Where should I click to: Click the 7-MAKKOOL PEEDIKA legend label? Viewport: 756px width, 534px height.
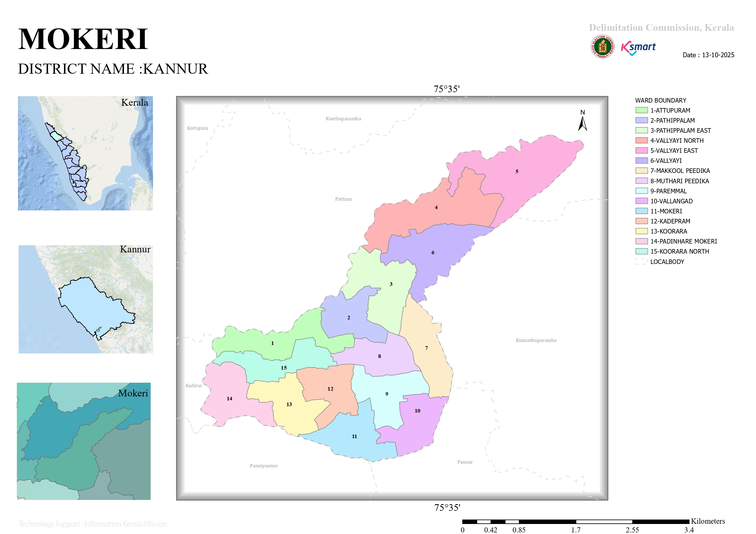pos(680,170)
